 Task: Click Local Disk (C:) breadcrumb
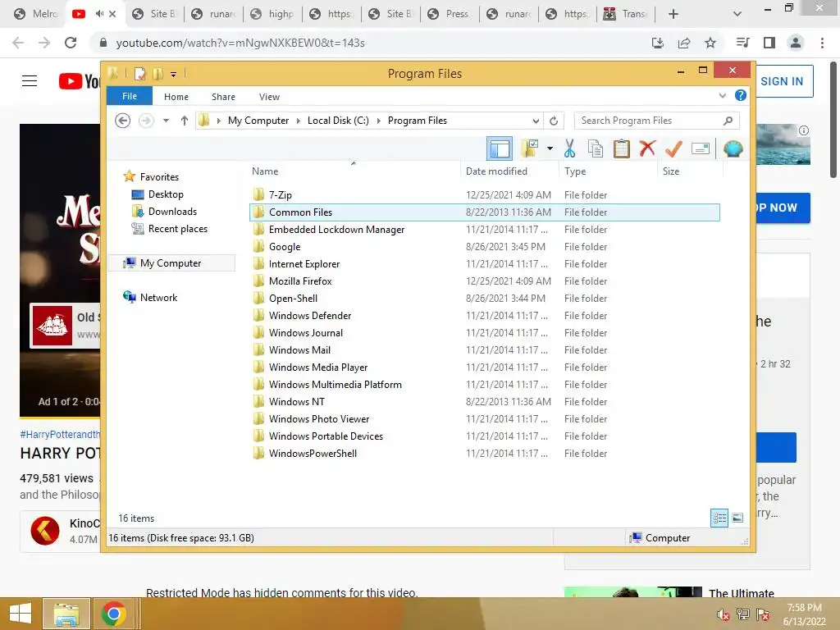point(338,121)
